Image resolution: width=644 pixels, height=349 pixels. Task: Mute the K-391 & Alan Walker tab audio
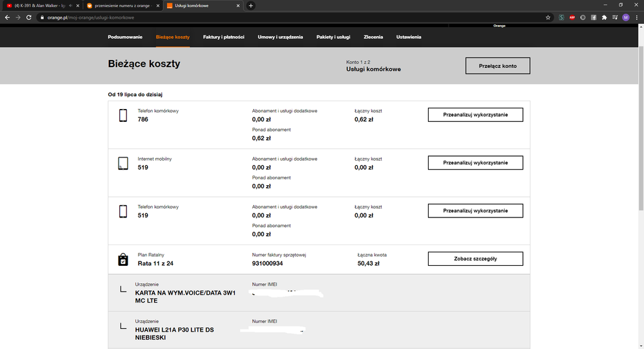click(x=70, y=6)
